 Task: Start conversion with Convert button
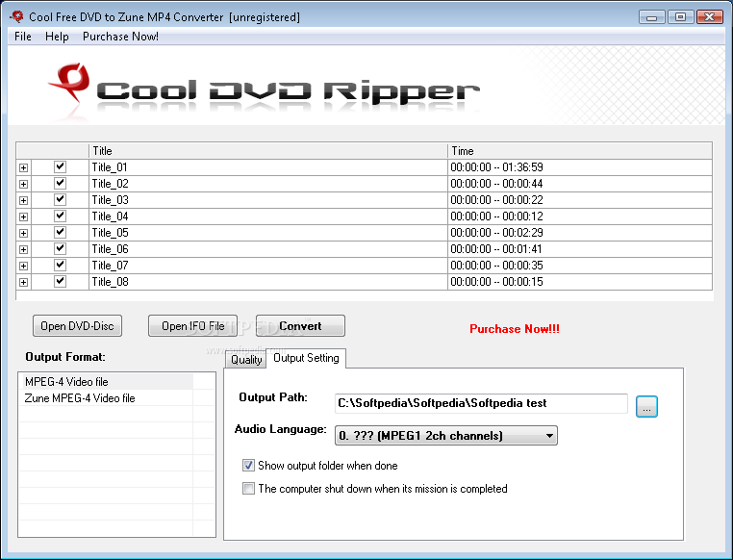pyautogui.click(x=300, y=326)
